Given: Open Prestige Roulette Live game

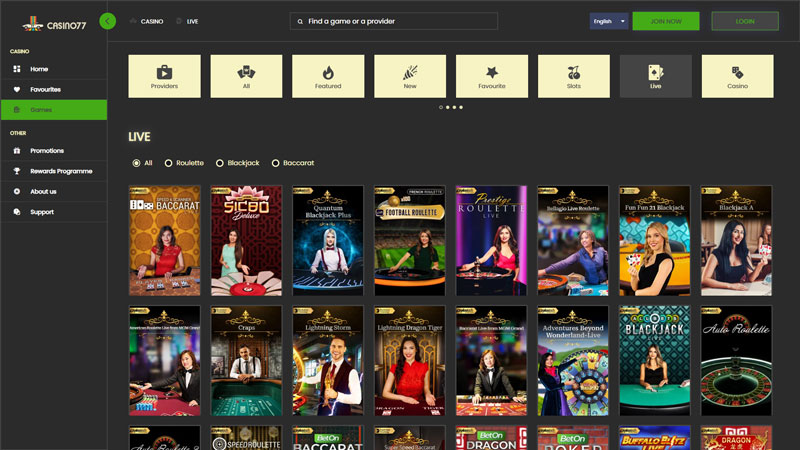Looking at the screenshot, I should click(x=491, y=240).
